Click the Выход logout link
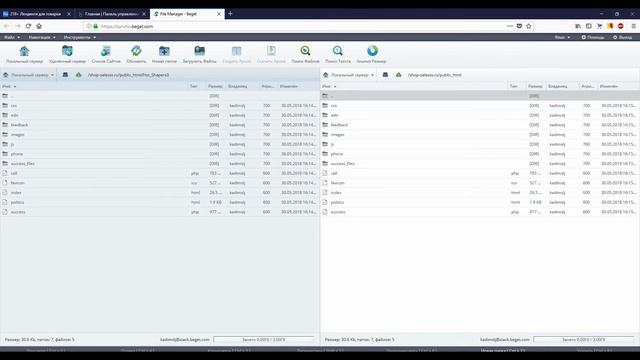640x360 pixels. click(x=622, y=37)
